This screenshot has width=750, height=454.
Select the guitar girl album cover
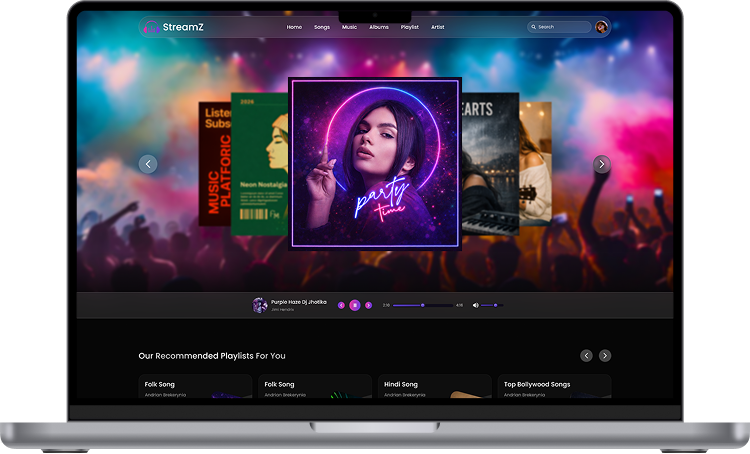[x=535, y=164]
